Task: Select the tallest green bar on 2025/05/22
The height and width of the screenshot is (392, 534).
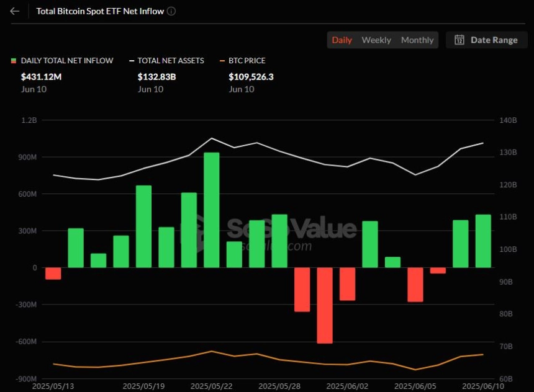Action: pyautogui.click(x=212, y=210)
